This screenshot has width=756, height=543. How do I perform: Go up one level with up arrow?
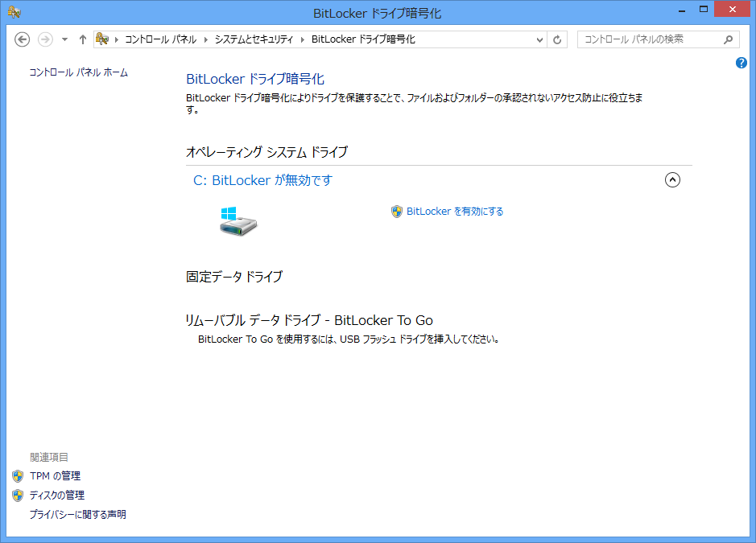(82, 39)
